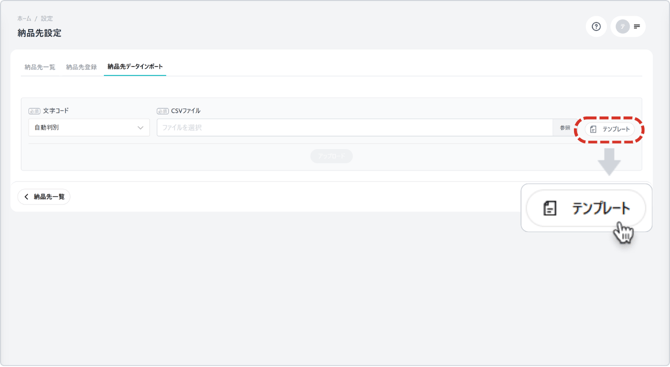
Task: Download the small テンプレート button
Action: click(609, 129)
